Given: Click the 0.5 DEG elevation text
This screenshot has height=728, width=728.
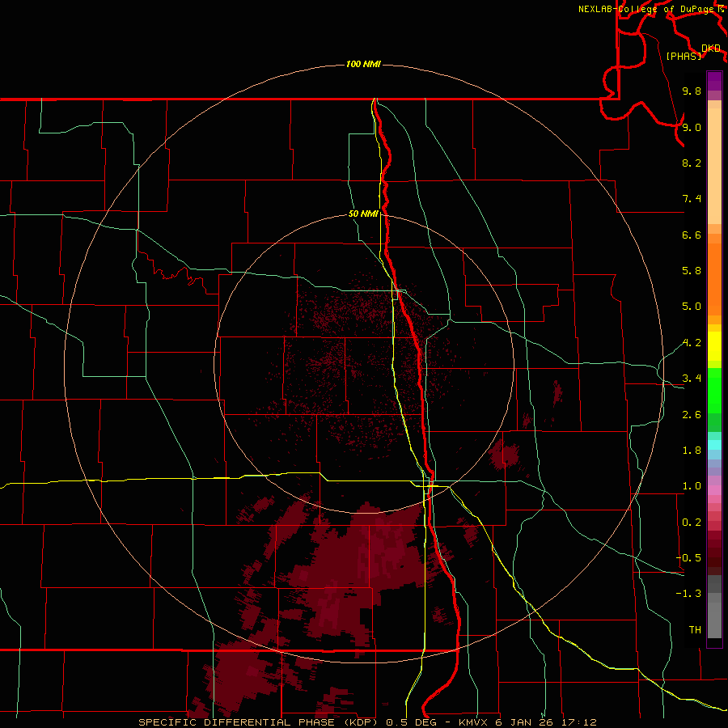Looking at the screenshot, I should coord(411,722).
